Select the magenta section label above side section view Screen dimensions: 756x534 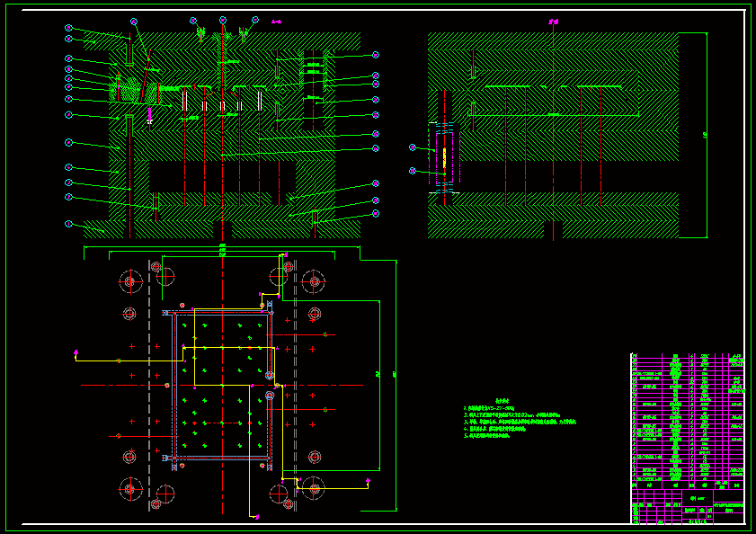click(x=554, y=22)
